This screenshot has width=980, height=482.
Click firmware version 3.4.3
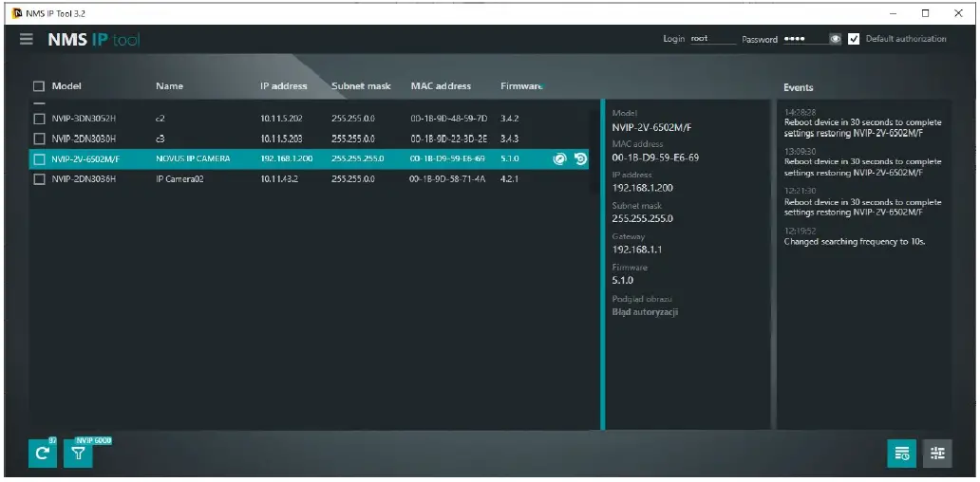click(509, 139)
